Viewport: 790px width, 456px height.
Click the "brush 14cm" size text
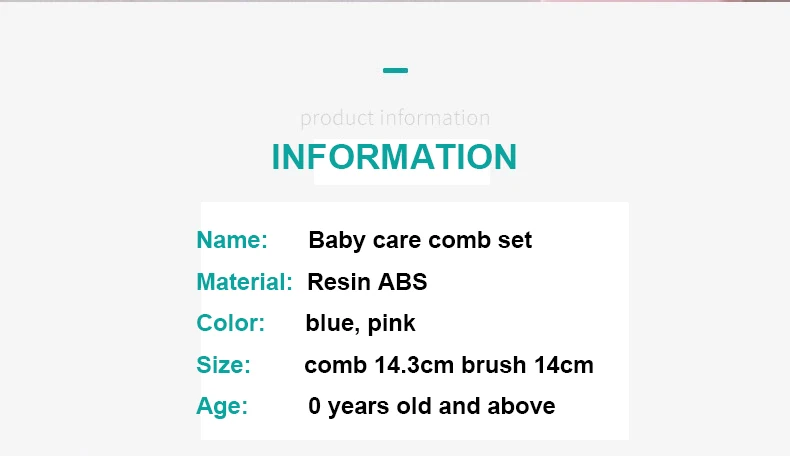click(x=527, y=365)
